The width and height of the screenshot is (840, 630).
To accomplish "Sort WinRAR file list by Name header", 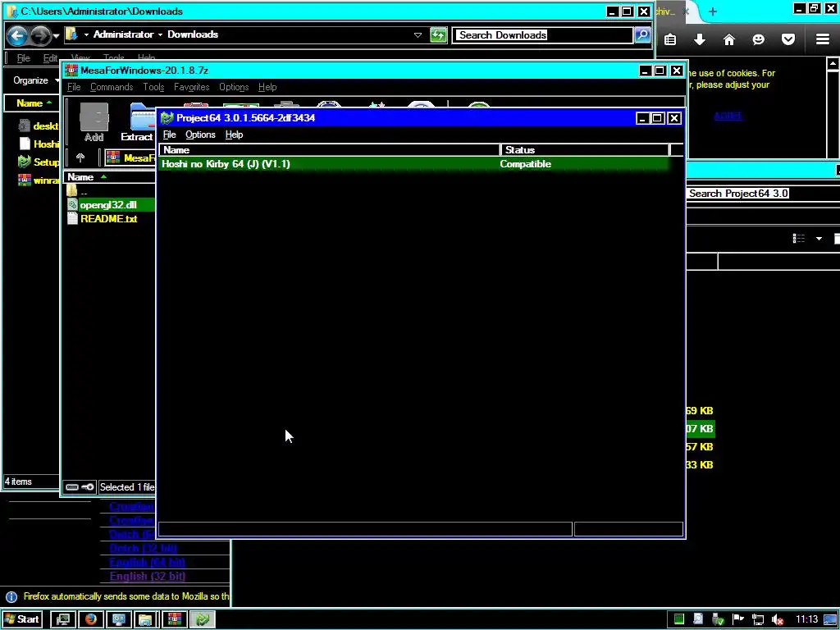I will click(x=109, y=177).
